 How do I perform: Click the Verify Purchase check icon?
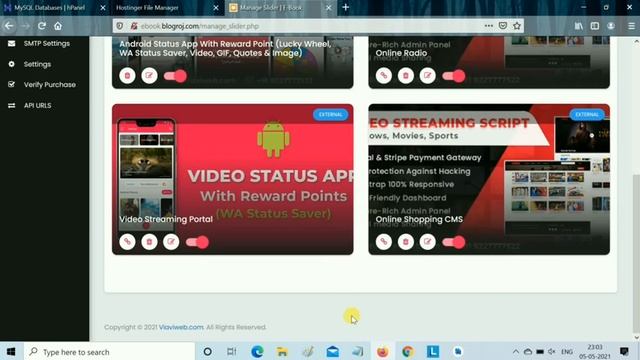pyautogui.click(x=11, y=84)
